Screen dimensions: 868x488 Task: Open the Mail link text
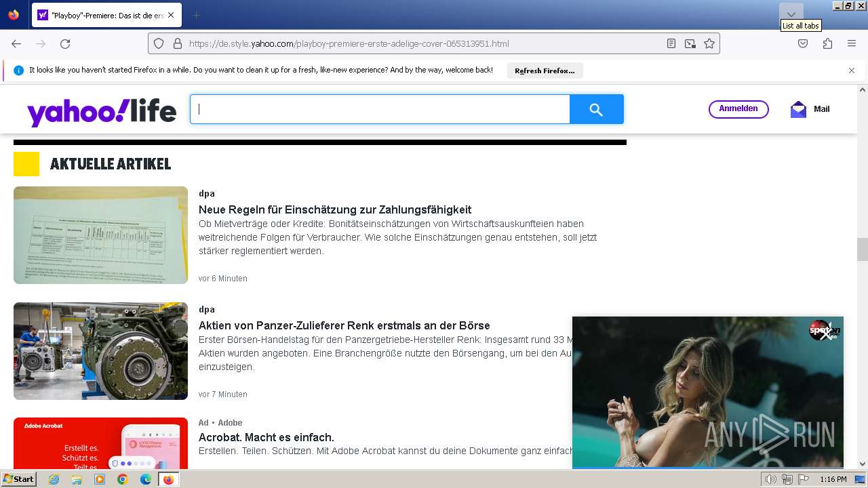(x=821, y=109)
